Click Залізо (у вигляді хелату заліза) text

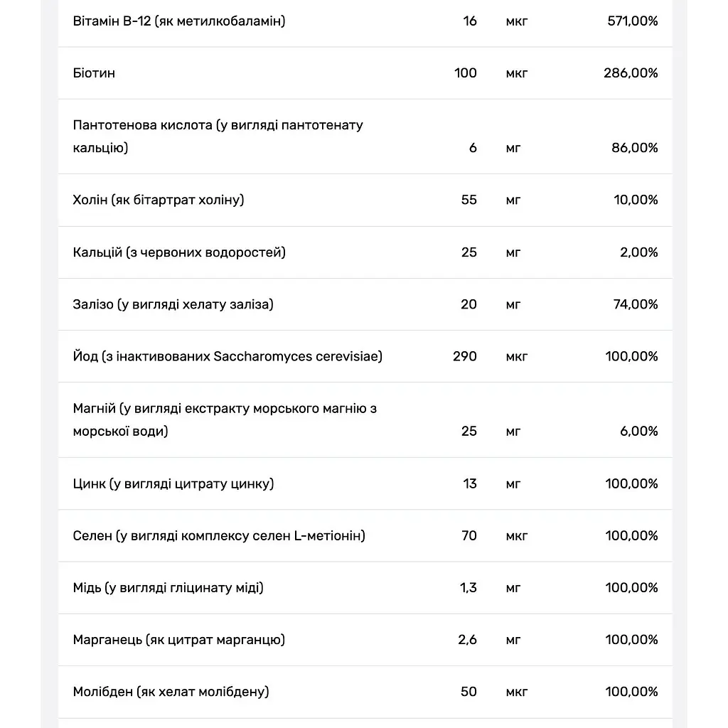point(173,304)
